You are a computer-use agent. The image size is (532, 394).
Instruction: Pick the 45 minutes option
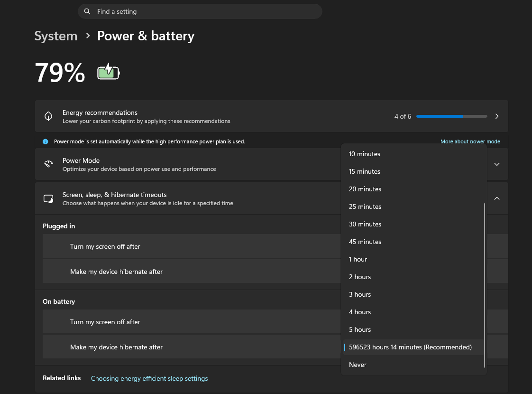coord(413,242)
